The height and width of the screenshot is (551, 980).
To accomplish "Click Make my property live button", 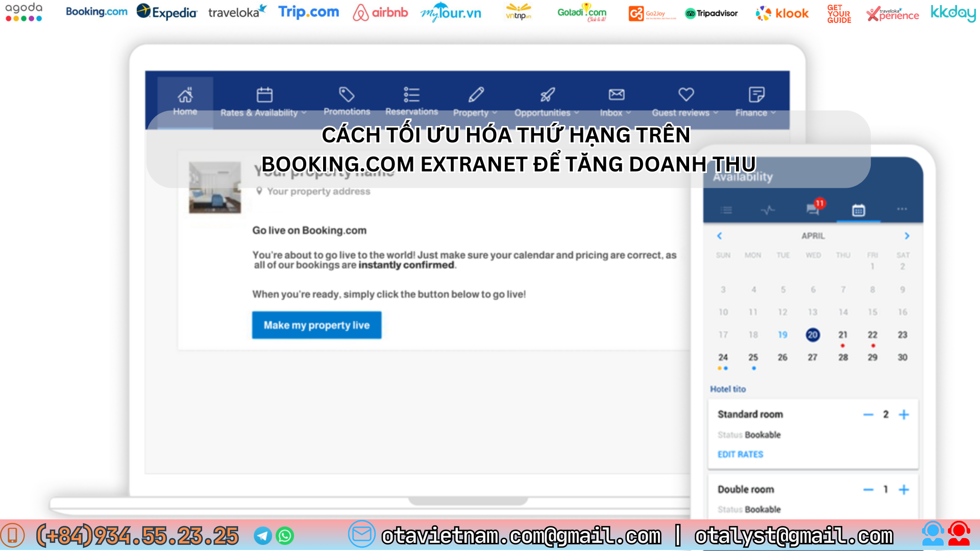I will [x=316, y=325].
